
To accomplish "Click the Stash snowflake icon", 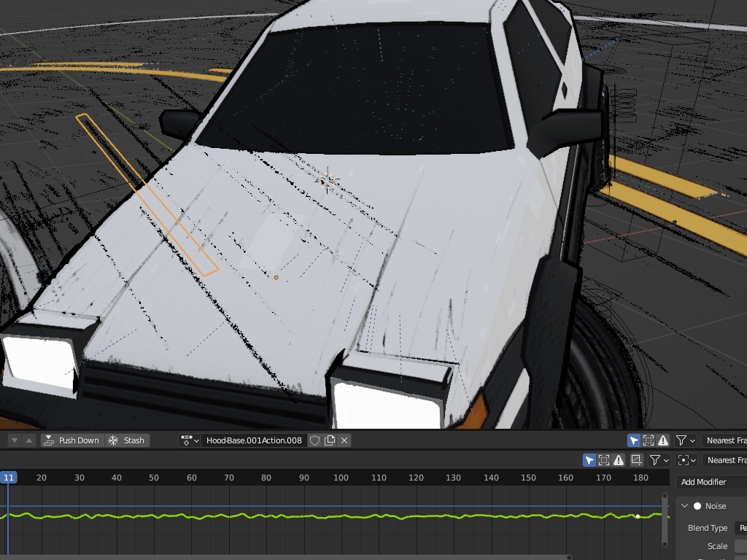I will click(114, 440).
